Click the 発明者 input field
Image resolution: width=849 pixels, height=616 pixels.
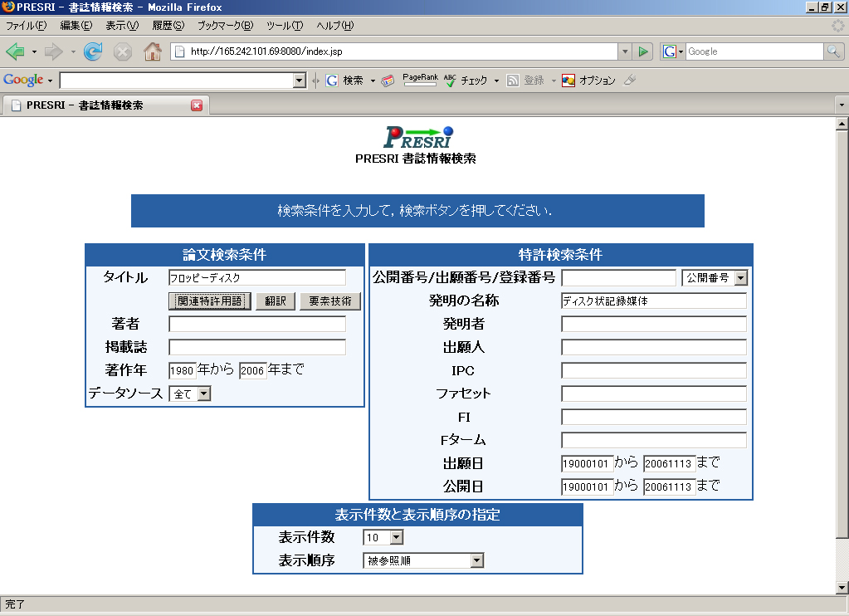pyautogui.click(x=653, y=324)
